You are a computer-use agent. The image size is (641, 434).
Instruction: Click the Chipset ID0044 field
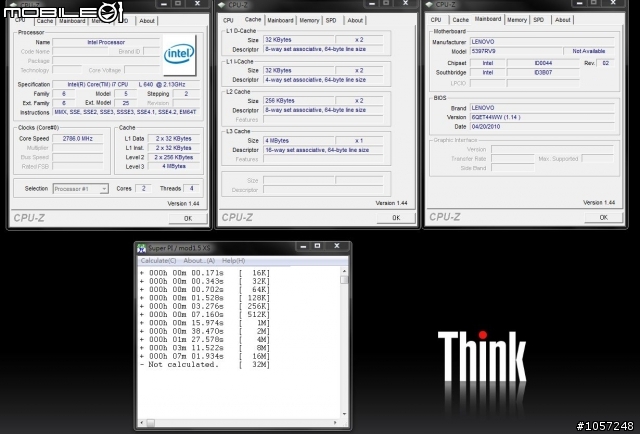pyautogui.click(x=543, y=63)
